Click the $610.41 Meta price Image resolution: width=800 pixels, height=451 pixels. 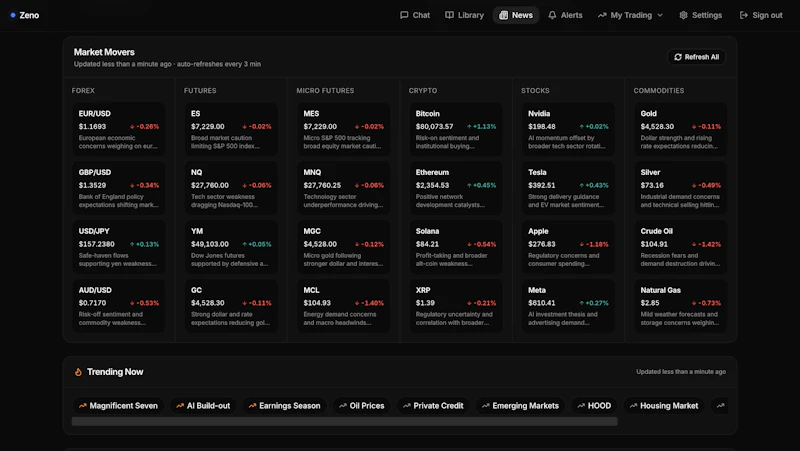542,303
